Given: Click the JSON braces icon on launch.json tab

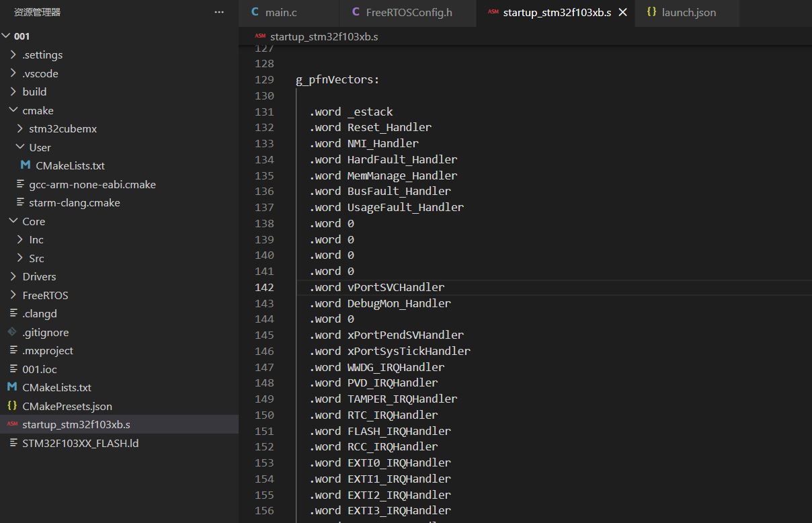Looking at the screenshot, I should pos(651,12).
